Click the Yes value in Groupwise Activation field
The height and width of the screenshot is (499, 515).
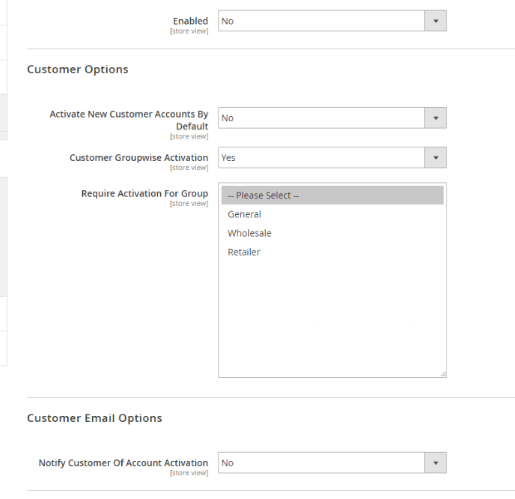pyautogui.click(x=228, y=158)
